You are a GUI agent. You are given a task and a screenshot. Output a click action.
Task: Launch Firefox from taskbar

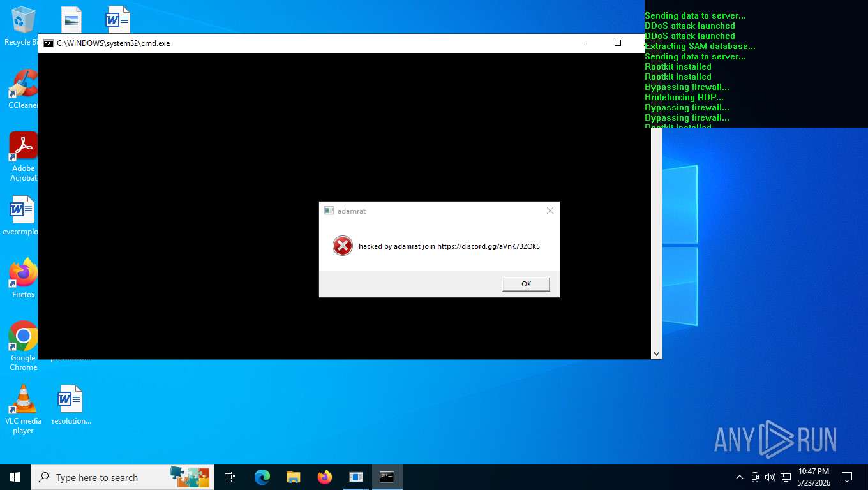coord(325,477)
